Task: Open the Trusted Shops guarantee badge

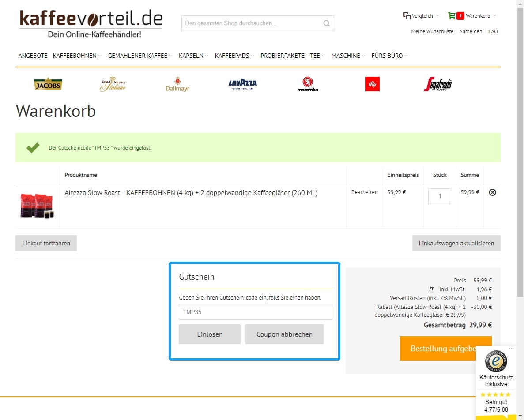Action: coord(496,362)
